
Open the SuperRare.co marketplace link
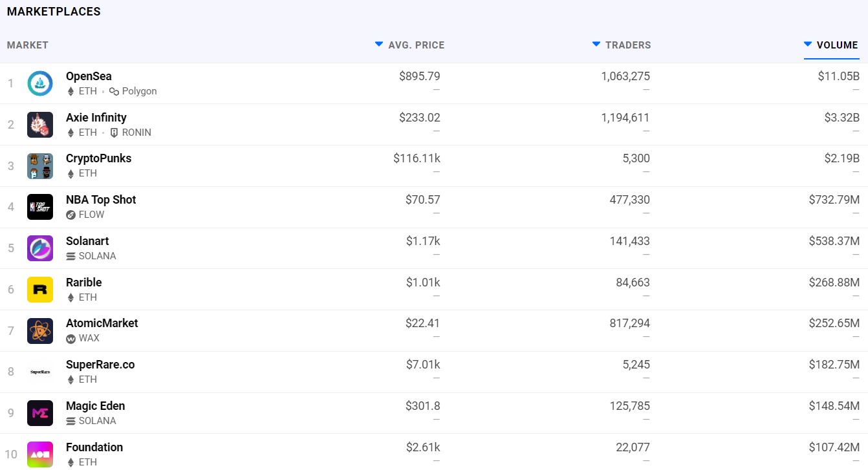(100, 365)
